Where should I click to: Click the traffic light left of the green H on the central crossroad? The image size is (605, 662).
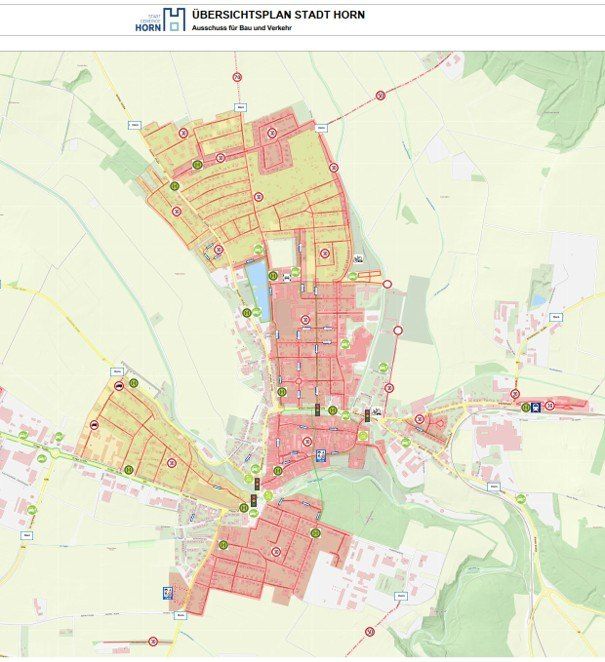317,410
